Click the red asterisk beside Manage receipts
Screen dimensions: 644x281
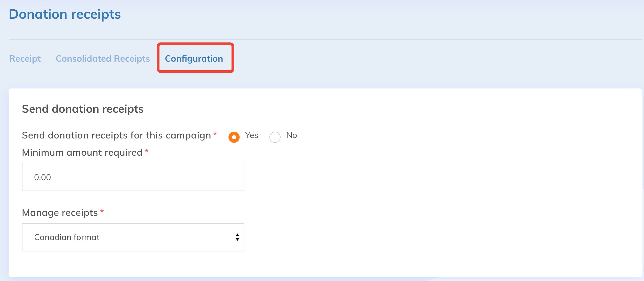pyautogui.click(x=102, y=211)
